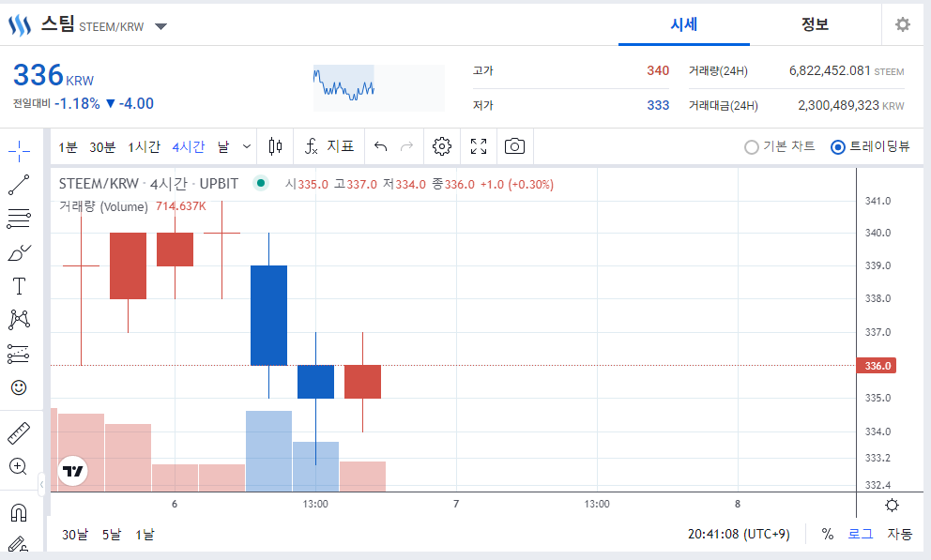Click the Steem coin logo
This screenshot has height=560, width=931.
click(x=20, y=25)
